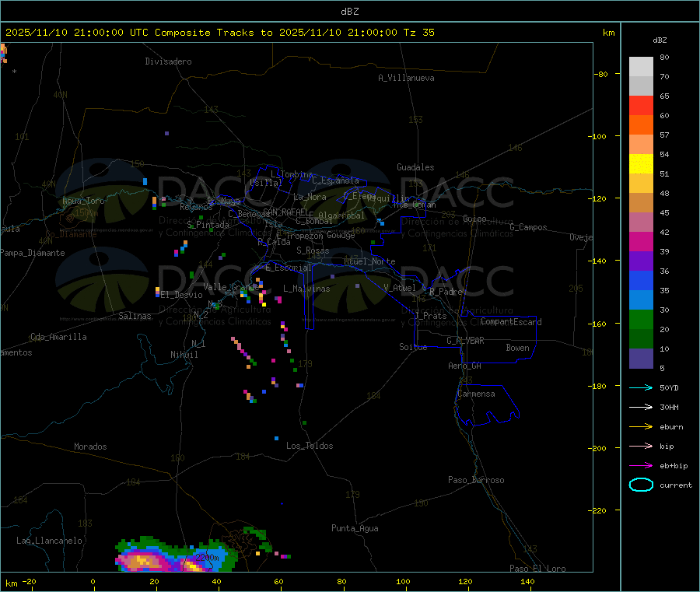Click the Divisadero map label
This screenshot has width=700, height=592.
click(168, 61)
